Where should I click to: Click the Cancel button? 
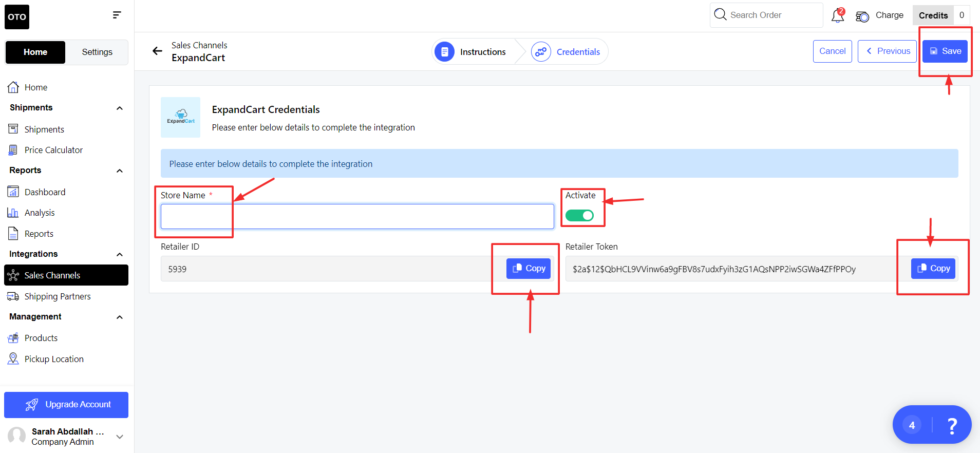click(x=833, y=51)
